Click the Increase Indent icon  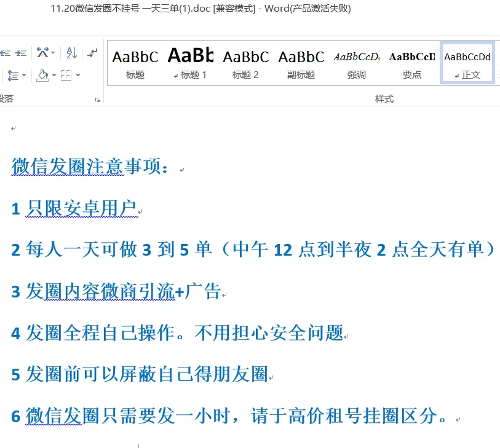click(21, 53)
